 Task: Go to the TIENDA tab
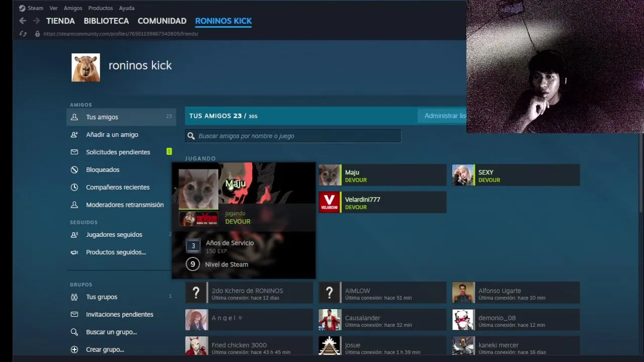(60, 21)
